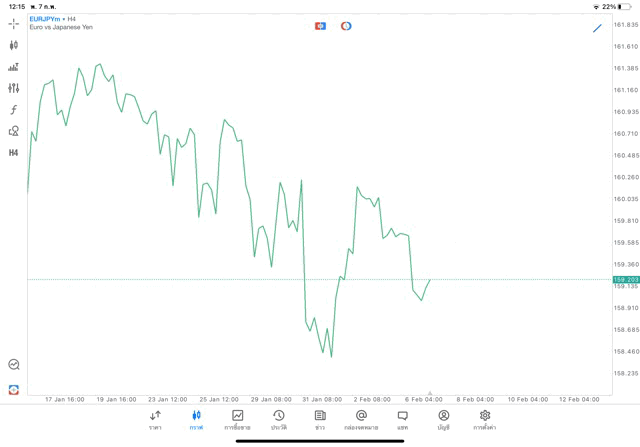Select the line drawing tool at top right

pos(597,27)
